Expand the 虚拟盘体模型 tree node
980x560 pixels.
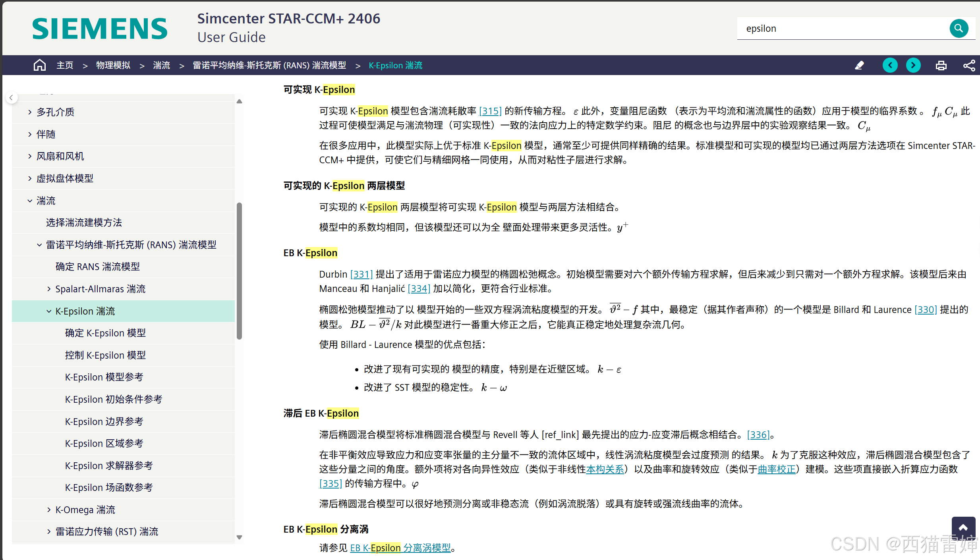click(30, 178)
